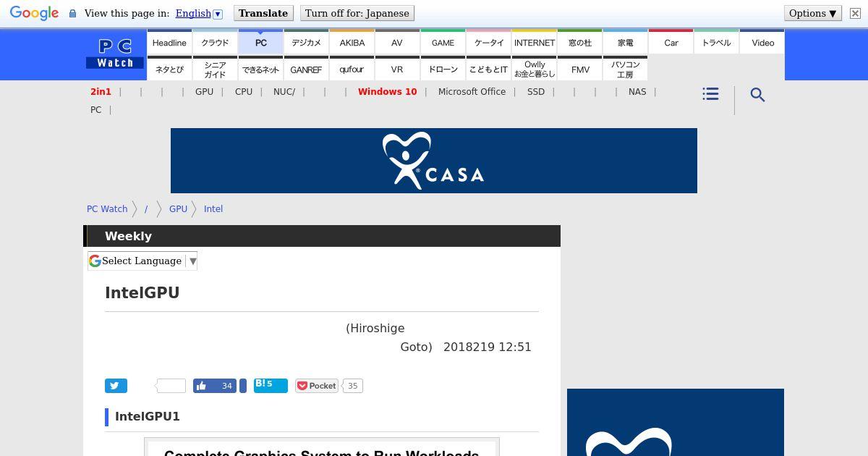Open the English language dropdown
The image size is (868, 456).
point(199,13)
